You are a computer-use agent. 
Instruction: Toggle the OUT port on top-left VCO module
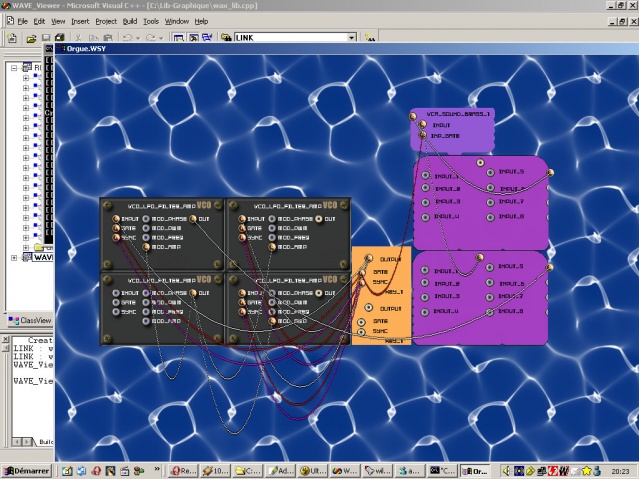pyautogui.click(x=193, y=218)
